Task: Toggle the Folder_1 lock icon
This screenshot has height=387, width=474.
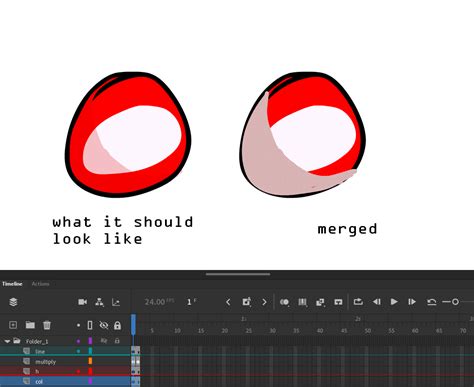Action: (x=117, y=341)
